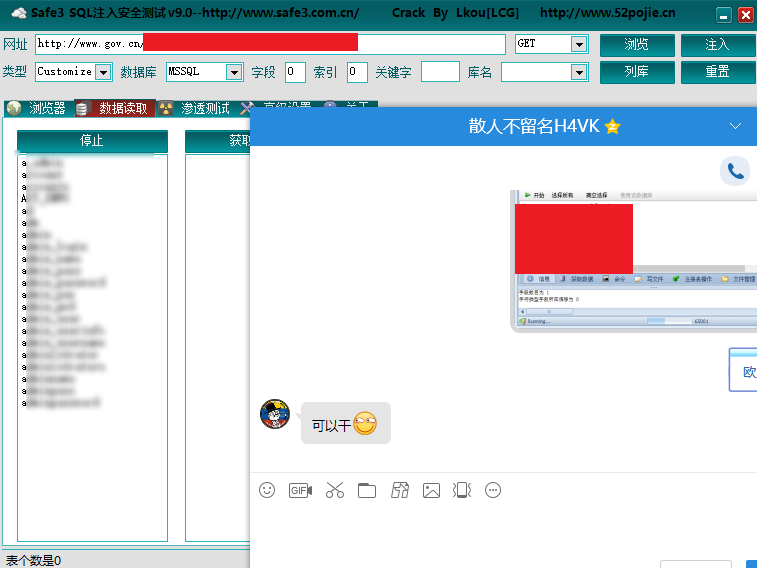The image size is (757, 568).
Task: Open the folder file-send icon
Action: [x=367, y=490]
